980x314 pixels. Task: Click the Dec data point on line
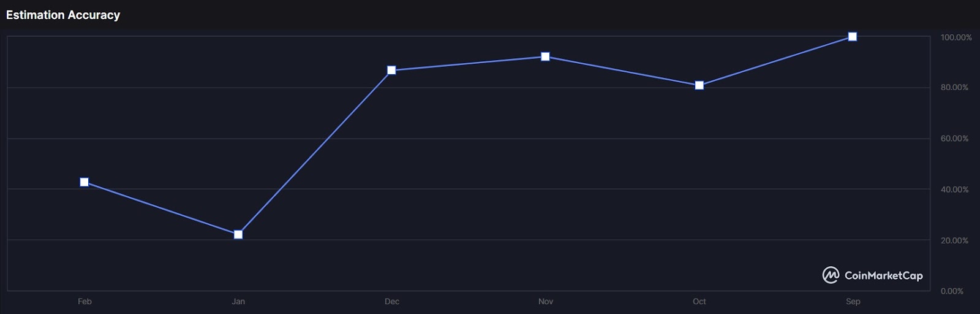pos(392,71)
